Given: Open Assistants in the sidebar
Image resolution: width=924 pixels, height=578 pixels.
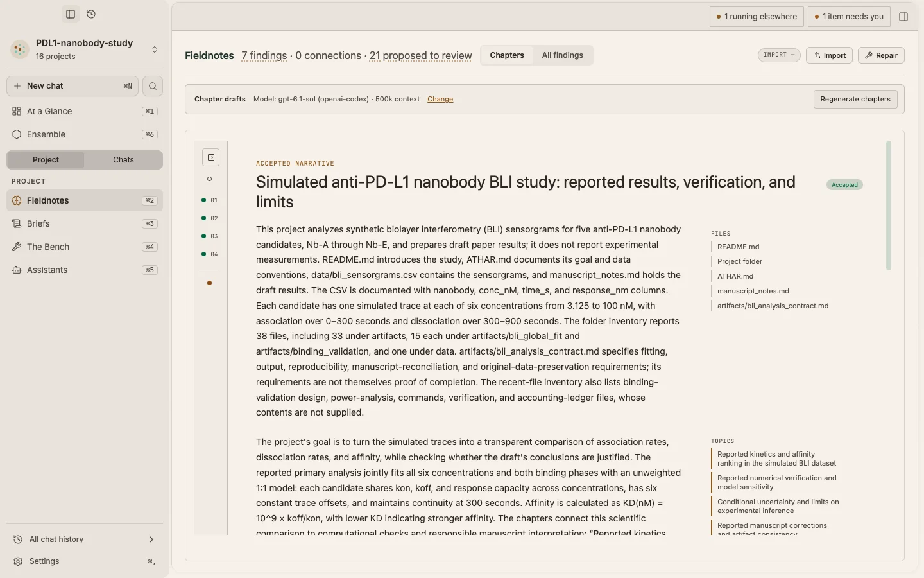Looking at the screenshot, I should tap(85, 270).
